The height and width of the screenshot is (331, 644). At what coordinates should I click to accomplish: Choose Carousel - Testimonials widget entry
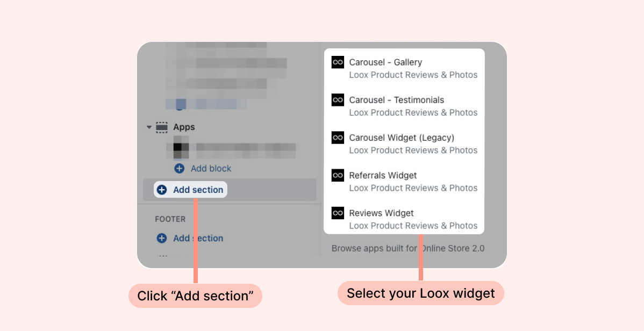pyautogui.click(x=404, y=106)
